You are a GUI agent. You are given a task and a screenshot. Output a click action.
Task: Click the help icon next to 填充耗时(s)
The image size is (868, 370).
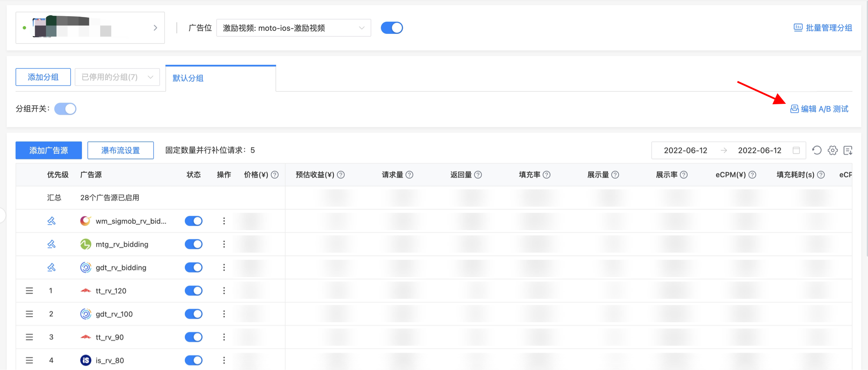tap(821, 175)
